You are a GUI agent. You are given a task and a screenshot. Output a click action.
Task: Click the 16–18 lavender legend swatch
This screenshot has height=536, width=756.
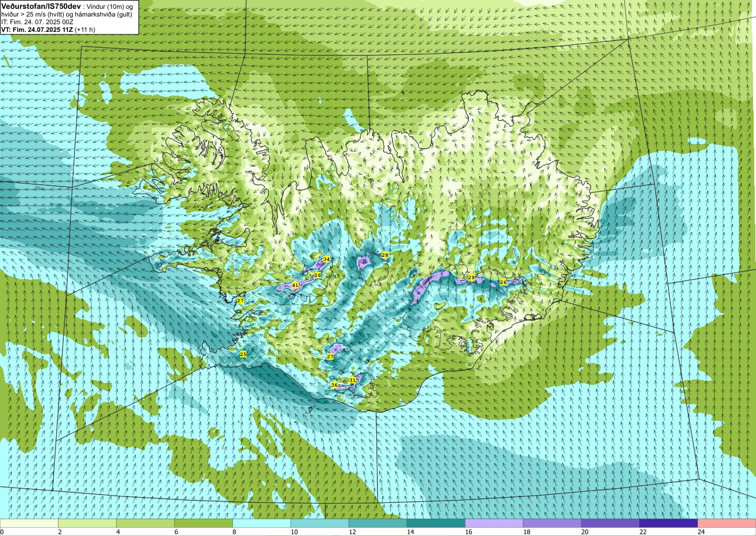point(494,523)
